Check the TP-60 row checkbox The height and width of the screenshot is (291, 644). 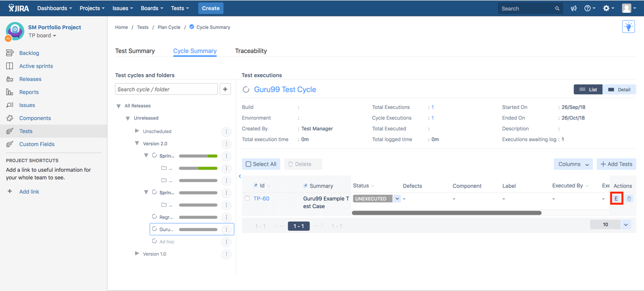(x=247, y=199)
